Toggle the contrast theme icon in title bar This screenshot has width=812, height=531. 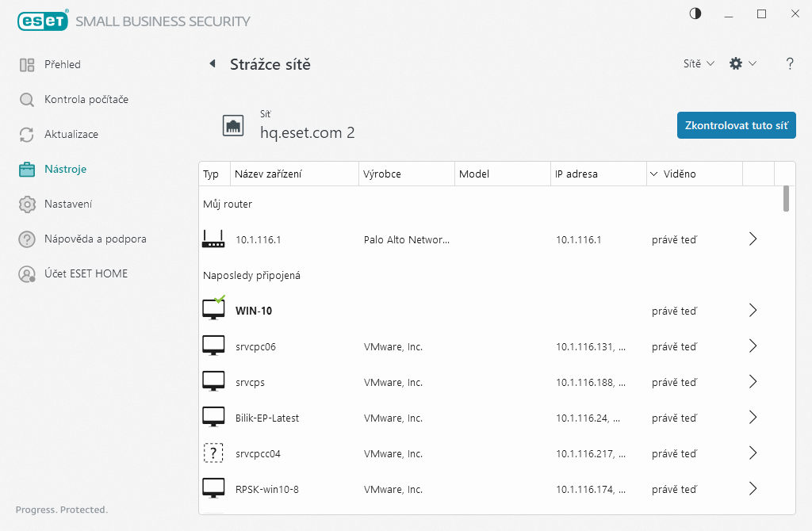point(695,14)
